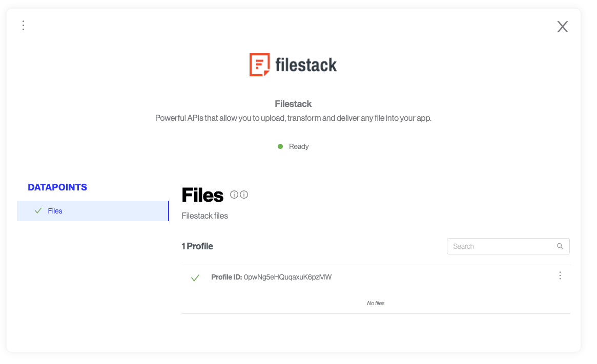Screen dimensions: 597x364
Task: Click the checkmark in the Files datapoint item
Action: tap(38, 211)
